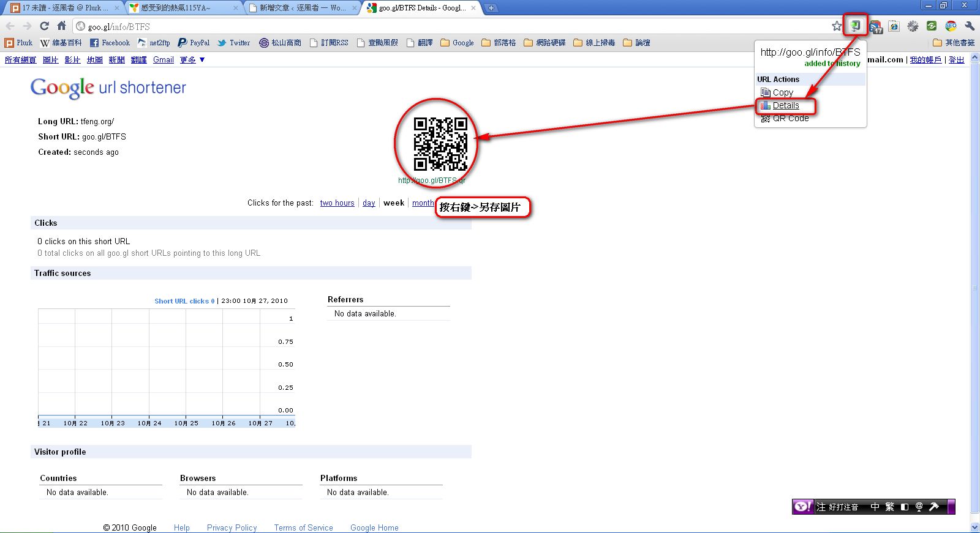Expand the 線上掃毒 bookmarks folder
Screen dimensions: 980x533
coord(594,43)
